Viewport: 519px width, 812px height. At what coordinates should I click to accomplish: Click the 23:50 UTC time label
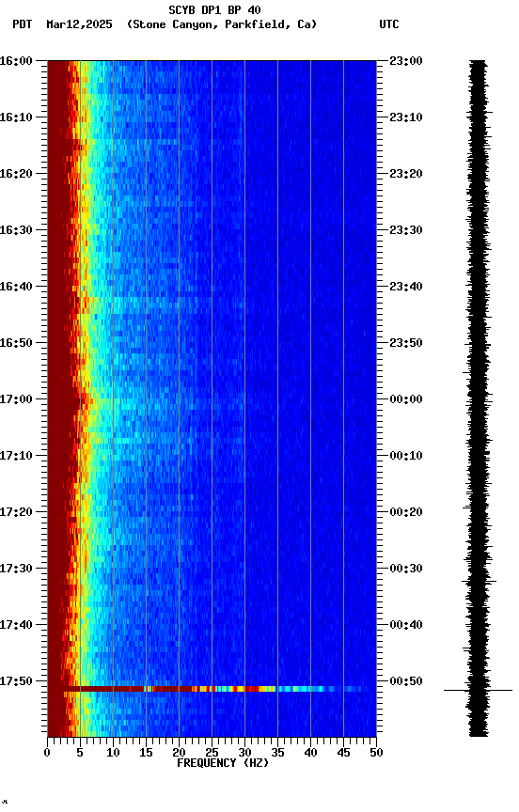coord(406,343)
